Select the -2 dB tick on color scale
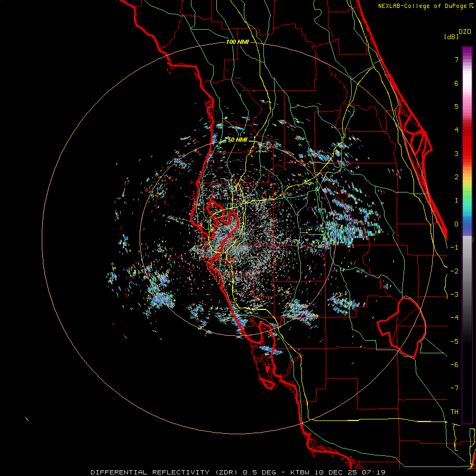Screen dimensions: 476x476 (454, 271)
